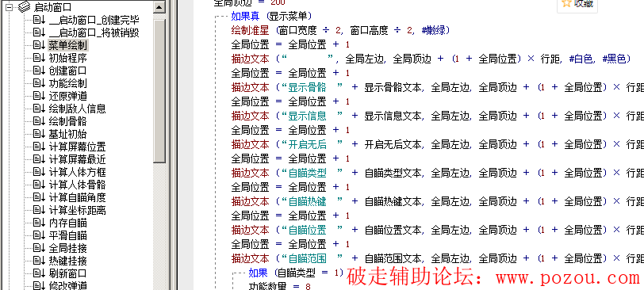Click the 如果真 (显示菜单) code line
This screenshot has width=644, height=290.
(x=271, y=17)
